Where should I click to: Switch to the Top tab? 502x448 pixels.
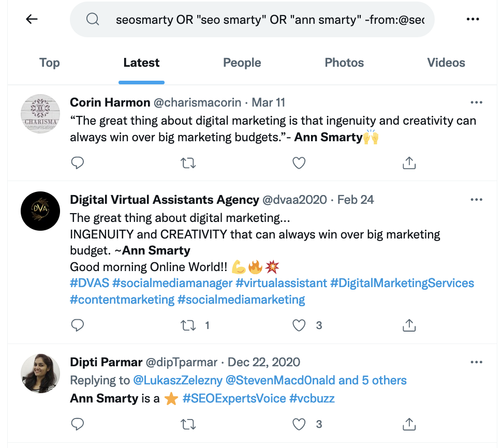pyautogui.click(x=50, y=63)
